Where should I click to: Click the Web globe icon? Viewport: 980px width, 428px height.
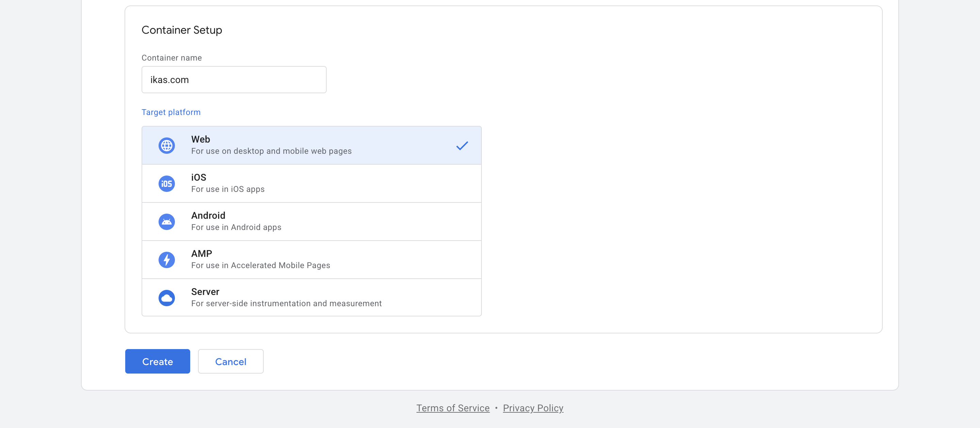click(167, 146)
